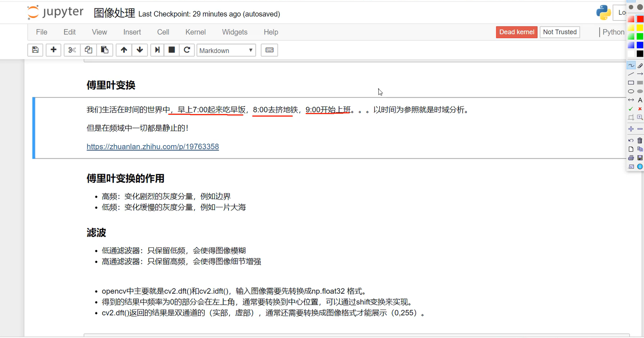
Task: Copy selected cells in Jupyter toolbar
Action: [88, 50]
